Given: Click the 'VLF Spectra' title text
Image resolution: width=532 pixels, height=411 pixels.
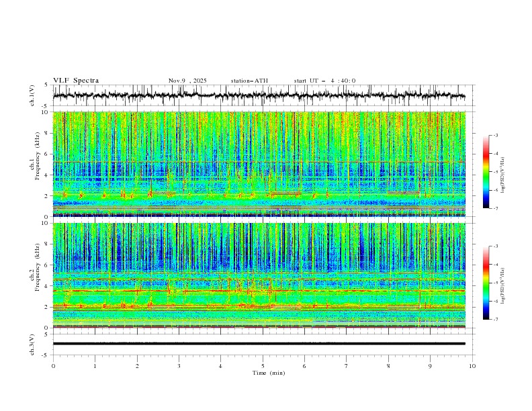Looking at the screenshot, I should (x=76, y=81).
